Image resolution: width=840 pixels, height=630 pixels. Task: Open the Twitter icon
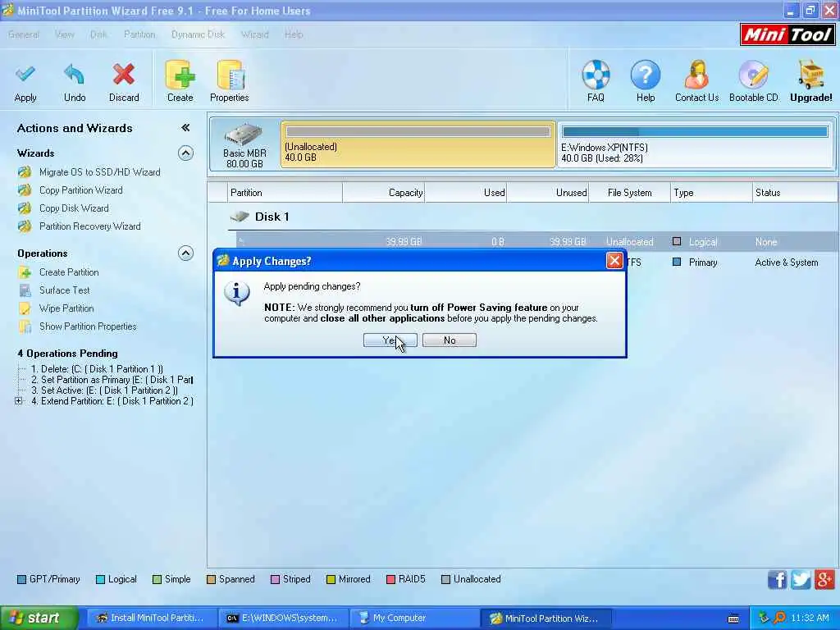(x=801, y=580)
